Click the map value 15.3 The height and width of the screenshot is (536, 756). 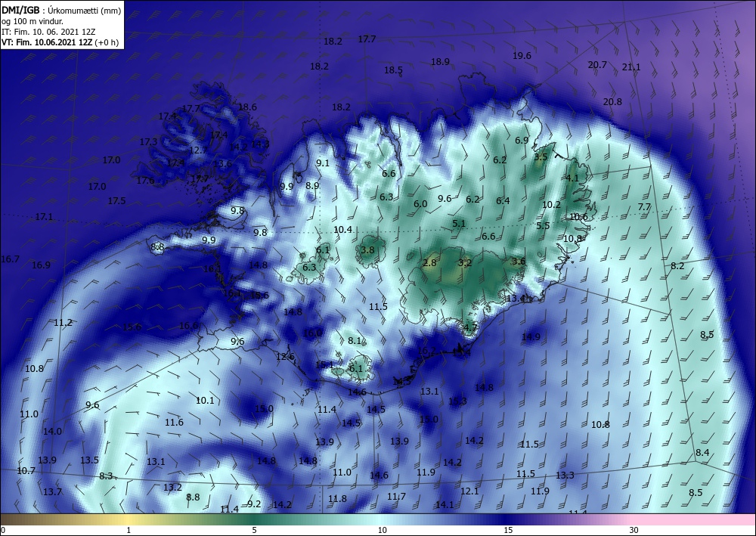(x=457, y=401)
